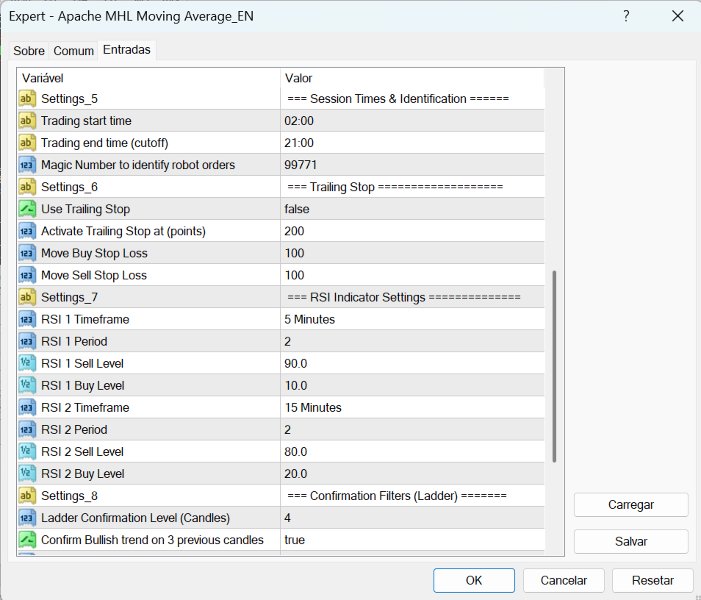Screen dimensions: 701x600
Task: Click the help question mark button
Action: [626, 17]
